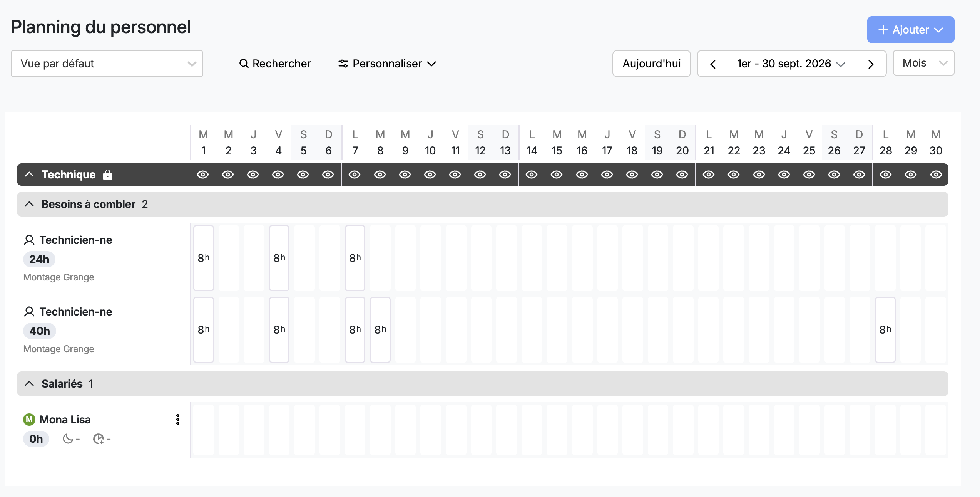980x497 pixels.
Task: Toggle Technique visibility eye for day 14
Action: click(x=532, y=175)
